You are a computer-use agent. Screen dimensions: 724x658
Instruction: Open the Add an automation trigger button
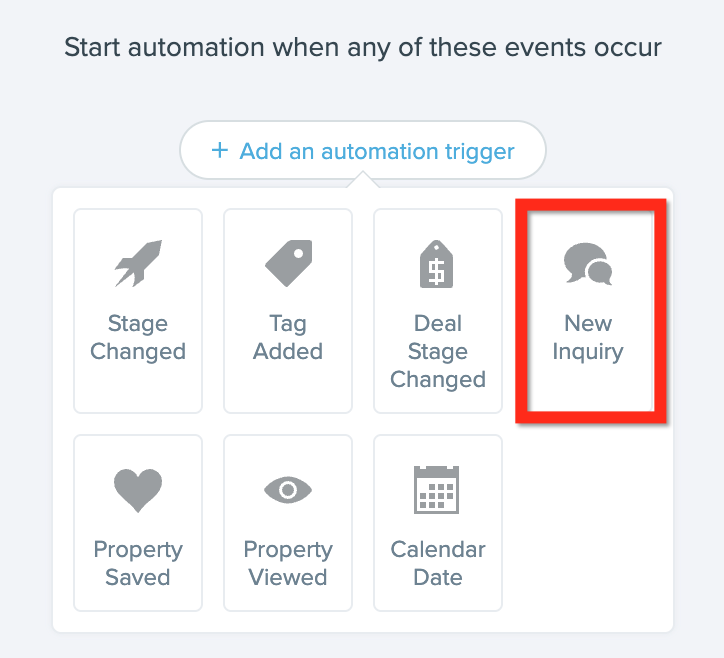tap(363, 150)
